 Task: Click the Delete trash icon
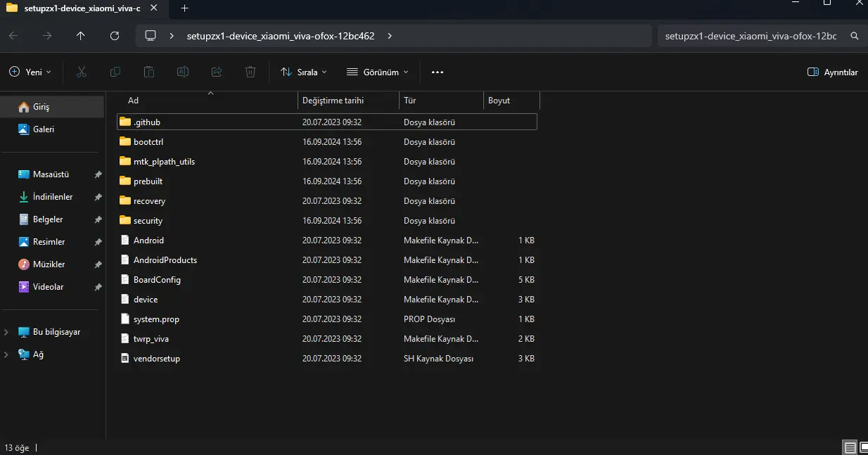click(250, 72)
